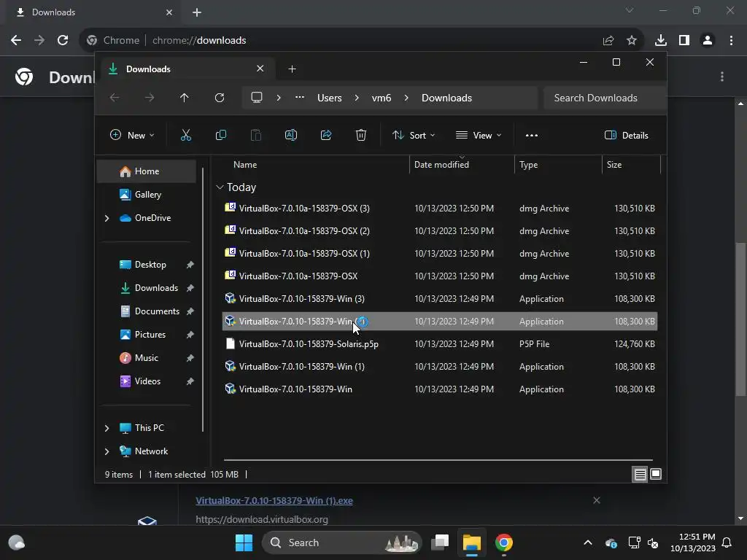Go back in File Explorer navigation
This screenshot has width=747, height=560.
115,98
